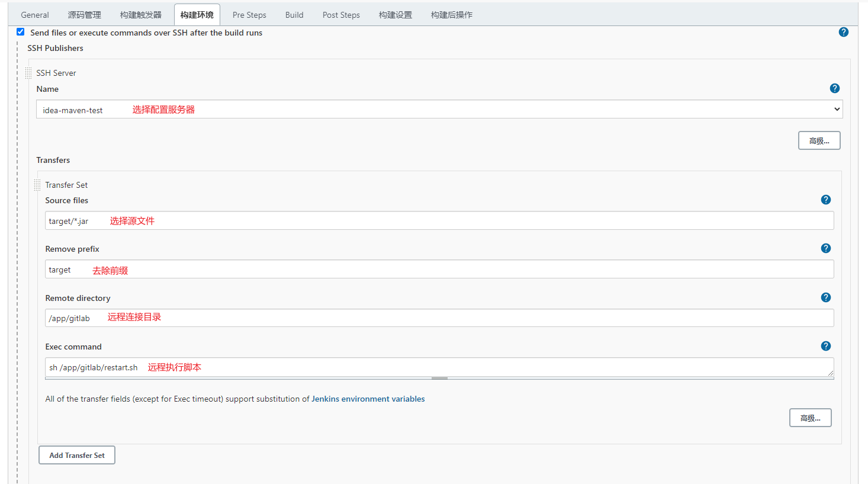
Task: Show help for Exec command field
Action: (826, 346)
